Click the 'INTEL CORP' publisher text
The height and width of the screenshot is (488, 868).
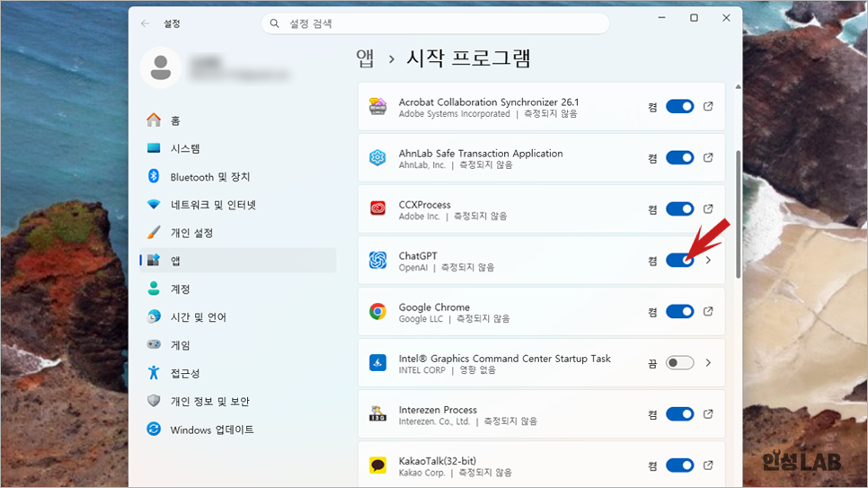tap(421, 370)
